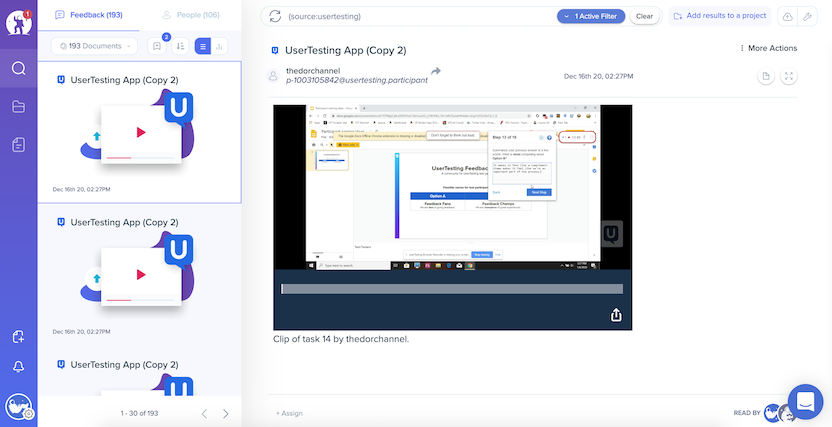Click the 1 - 30 of 193 text

click(x=139, y=413)
